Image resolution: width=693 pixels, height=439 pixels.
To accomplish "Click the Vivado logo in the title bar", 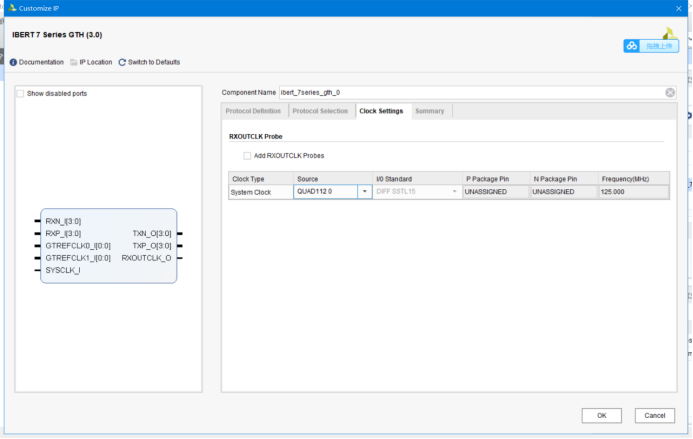I will point(12,8).
